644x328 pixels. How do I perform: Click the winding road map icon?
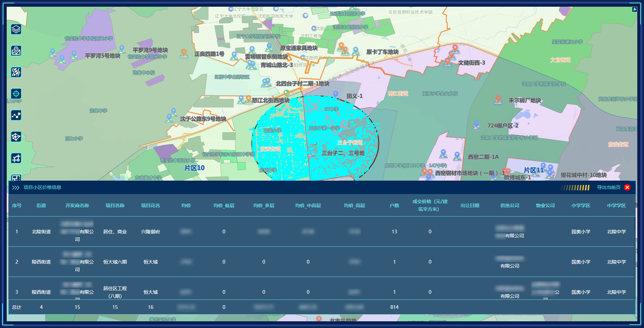[x=16, y=72]
